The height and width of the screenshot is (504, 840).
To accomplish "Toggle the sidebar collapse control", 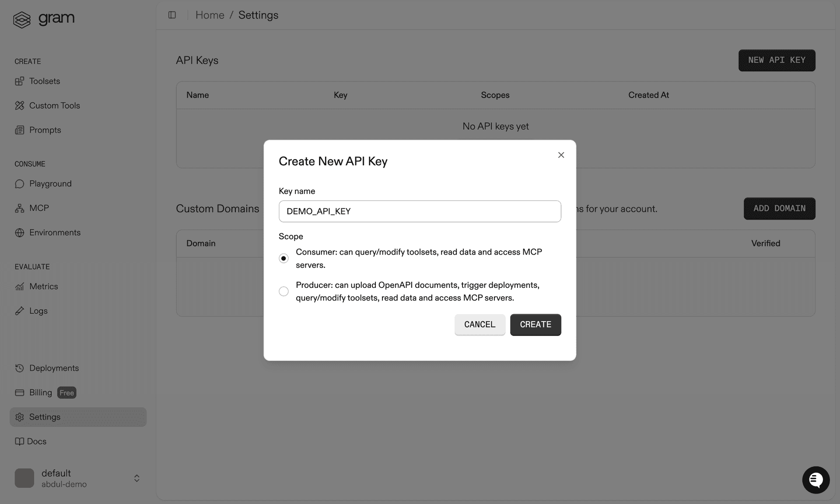I will pyautogui.click(x=172, y=15).
